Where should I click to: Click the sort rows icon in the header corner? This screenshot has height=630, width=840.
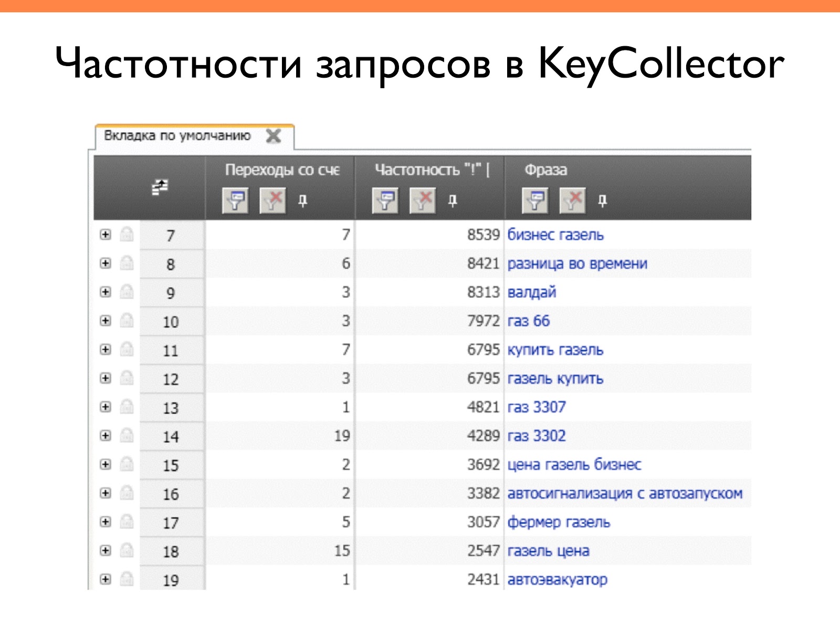point(160,187)
